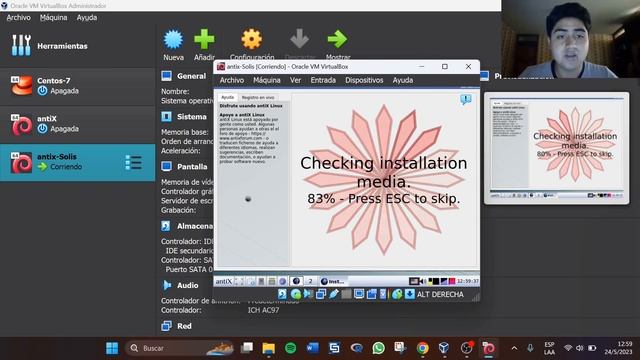Click the greyed Descartar arrow icon
Screen dimensions: 640x360
300,39
